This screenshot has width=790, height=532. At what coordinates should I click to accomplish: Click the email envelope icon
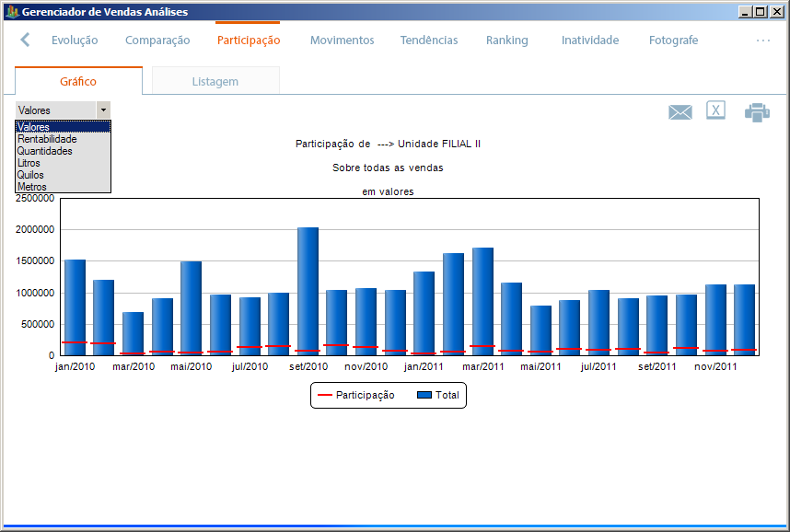pyautogui.click(x=680, y=112)
